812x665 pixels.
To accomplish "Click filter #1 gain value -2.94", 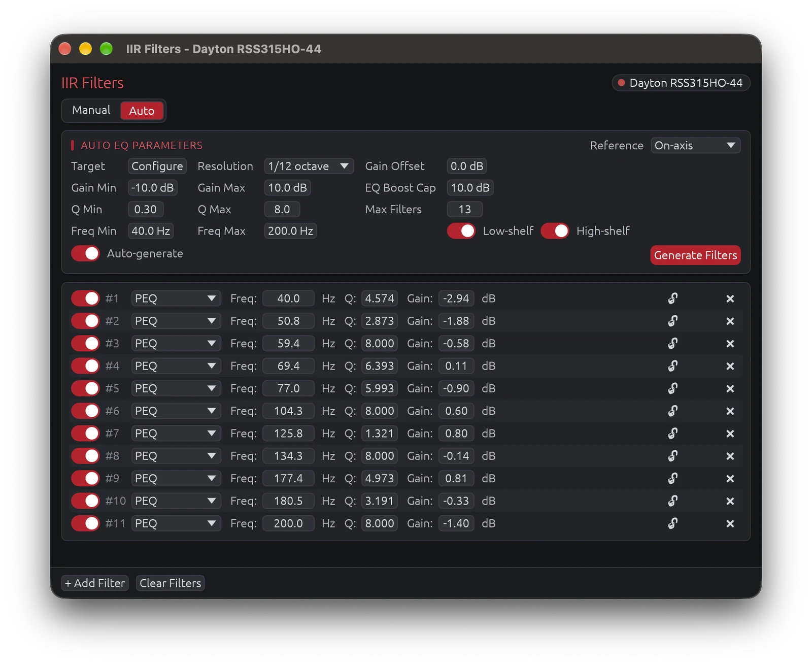I will click(456, 298).
